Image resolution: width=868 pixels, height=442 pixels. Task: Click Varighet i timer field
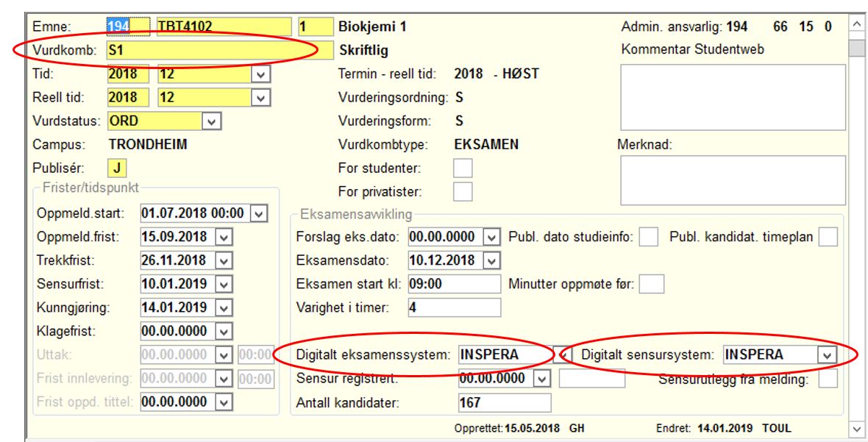(x=454, y=307)
